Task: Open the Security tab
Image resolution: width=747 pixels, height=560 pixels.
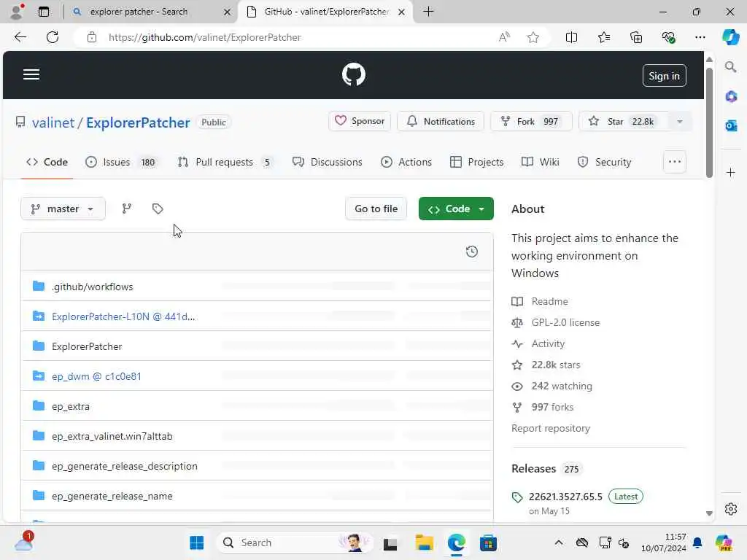Action: (604, 162)
